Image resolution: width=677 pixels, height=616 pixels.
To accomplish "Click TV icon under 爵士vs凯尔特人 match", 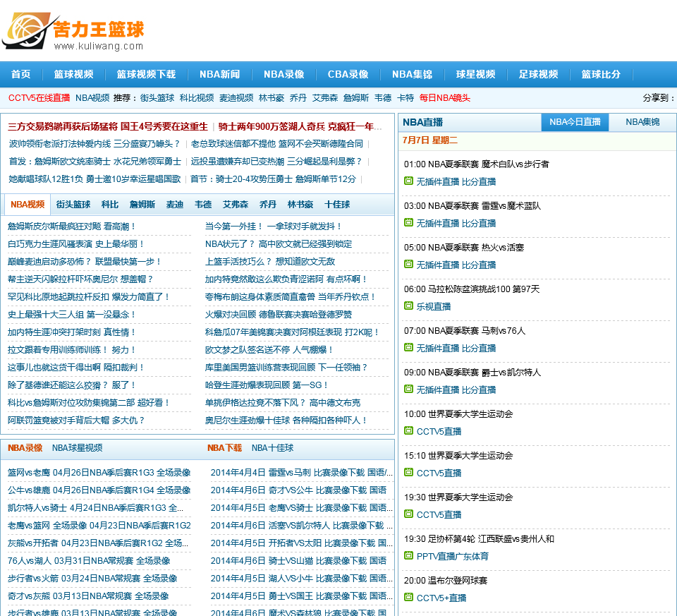I will (408, 389).
